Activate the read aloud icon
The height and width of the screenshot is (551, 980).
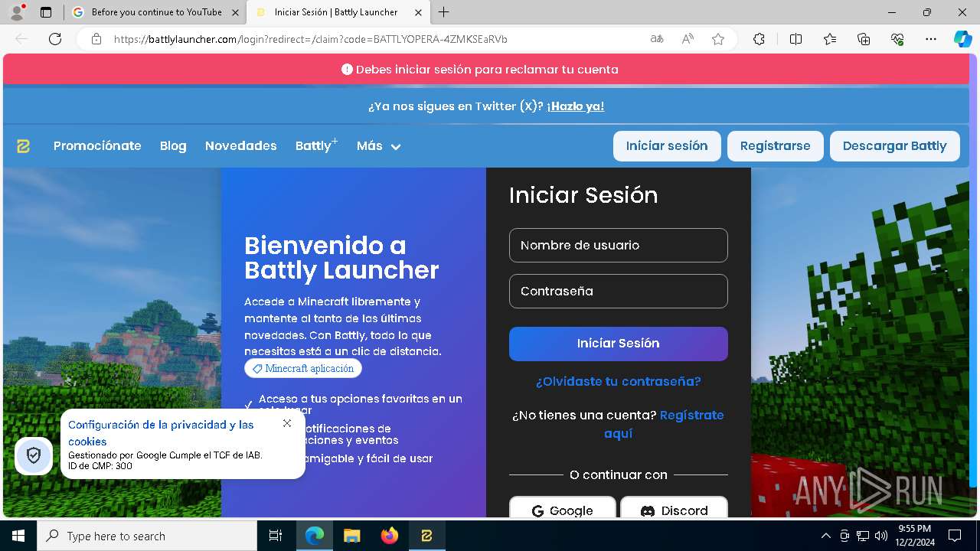coord(688,39)
